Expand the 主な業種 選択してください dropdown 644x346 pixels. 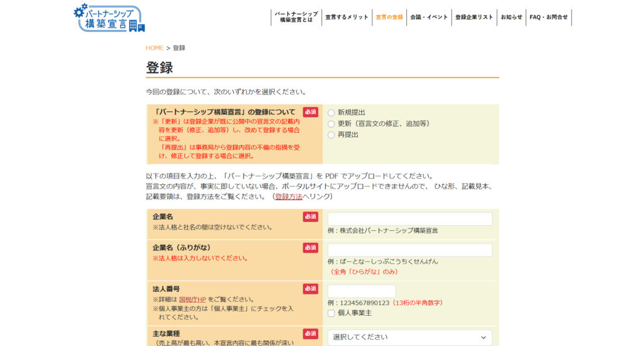click(x=409, y=337)
